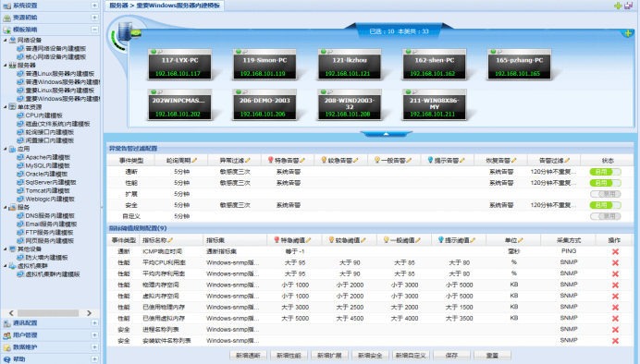
Task: Toggle status switch for 通断 event row
Action: pos(605,172)
